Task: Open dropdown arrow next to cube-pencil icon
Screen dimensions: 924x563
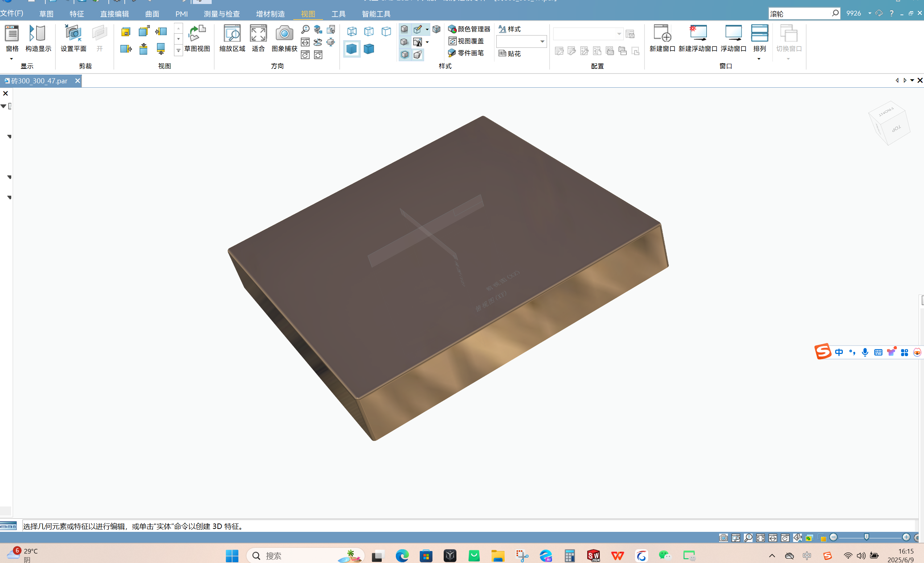Action: coord(427,29)
